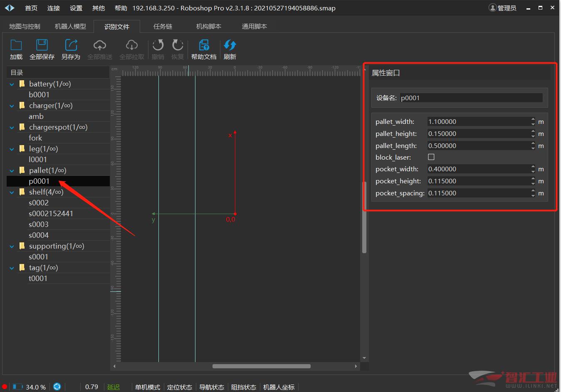Click the shelf folder icon
Viewport: 561px width, 392px height.
coord(22,192)
